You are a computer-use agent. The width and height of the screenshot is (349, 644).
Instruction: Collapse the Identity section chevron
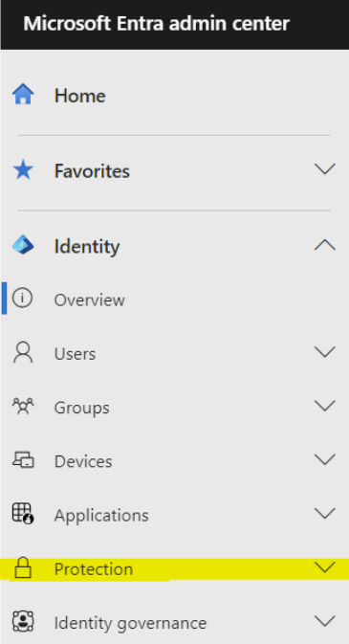325,245
